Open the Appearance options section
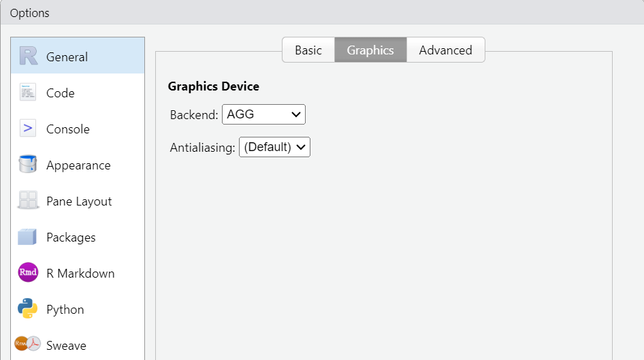The height and width of the screenshot is (360, 644). [x=78, y=165]
